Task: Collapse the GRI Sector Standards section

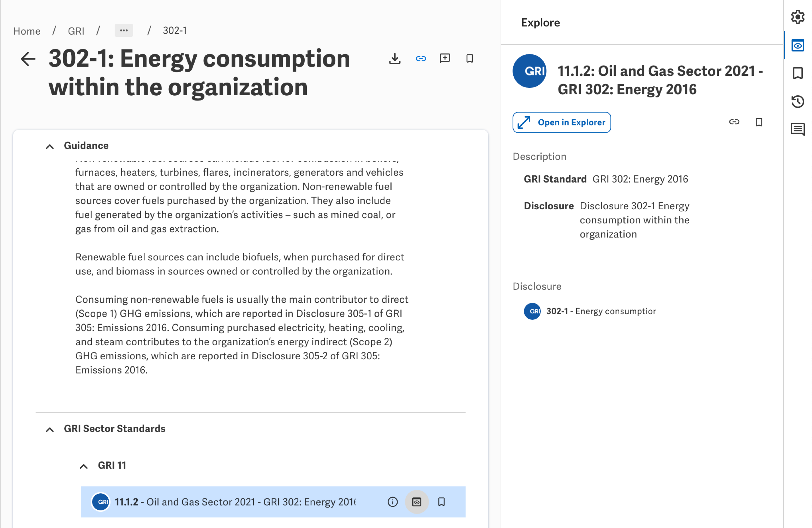Action: [x=50, y=429]
